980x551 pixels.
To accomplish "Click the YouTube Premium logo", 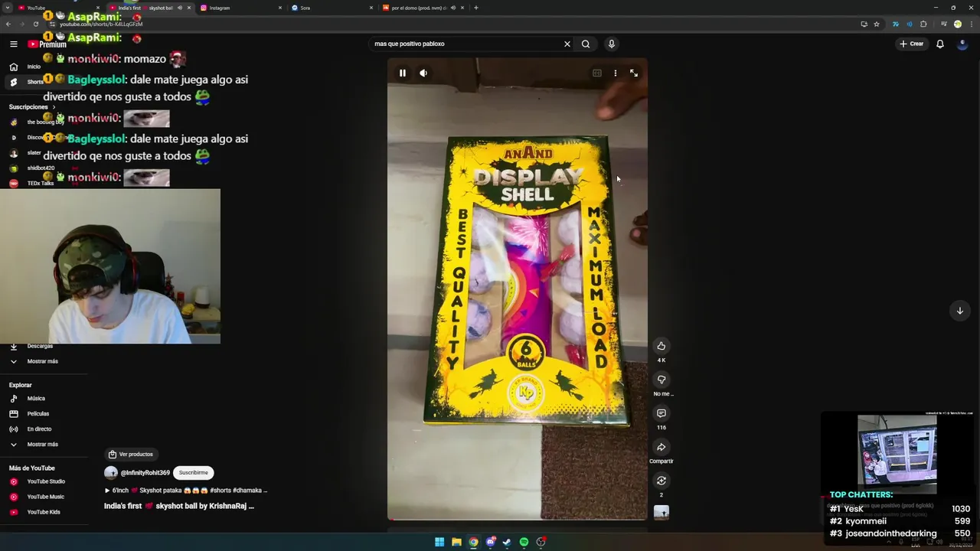I will click(47, 44).
